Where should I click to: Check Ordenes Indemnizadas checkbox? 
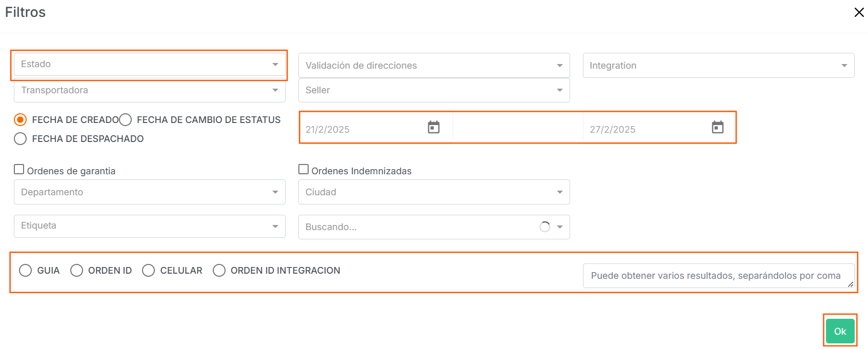click(x=304, y=170)
